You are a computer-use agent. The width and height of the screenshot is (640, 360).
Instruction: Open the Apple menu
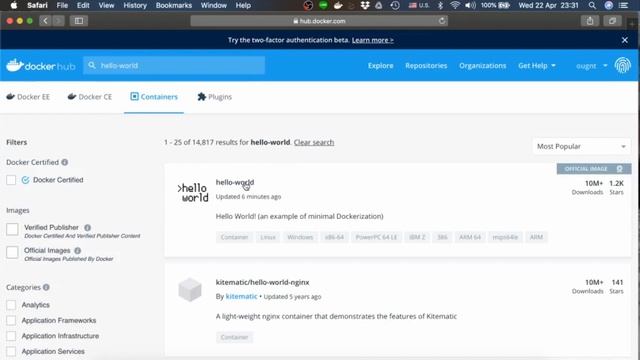(14, 5)
